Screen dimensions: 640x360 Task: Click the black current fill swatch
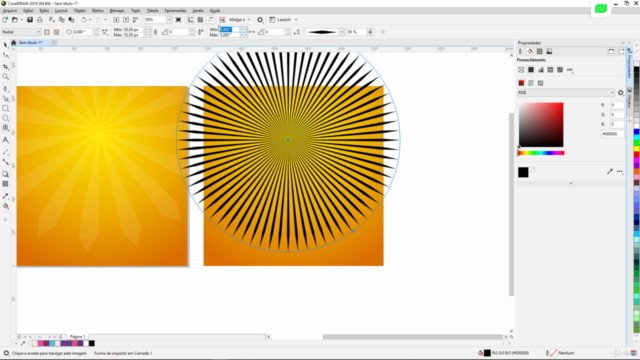point(523,172)
